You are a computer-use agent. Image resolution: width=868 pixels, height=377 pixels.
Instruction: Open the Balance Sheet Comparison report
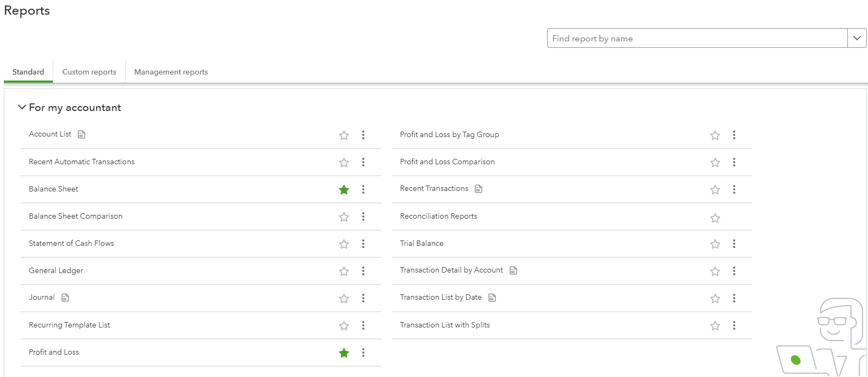click(76, 216)
